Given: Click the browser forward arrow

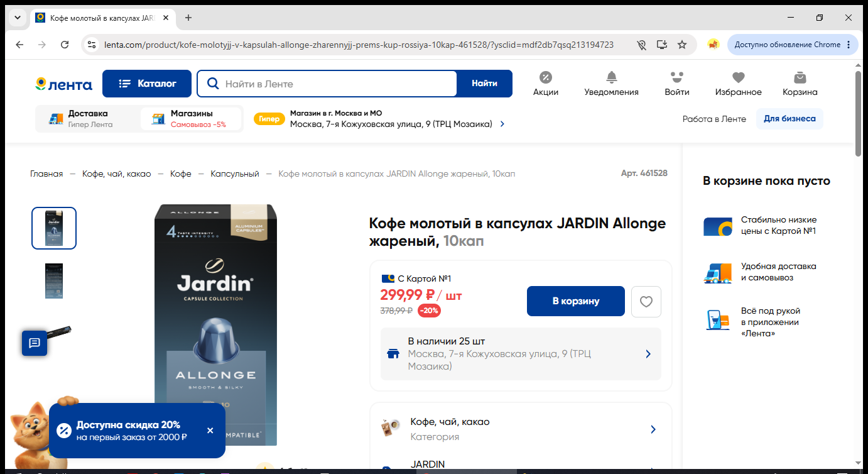Looking at the screenshot, I should [x=42, y=45].
